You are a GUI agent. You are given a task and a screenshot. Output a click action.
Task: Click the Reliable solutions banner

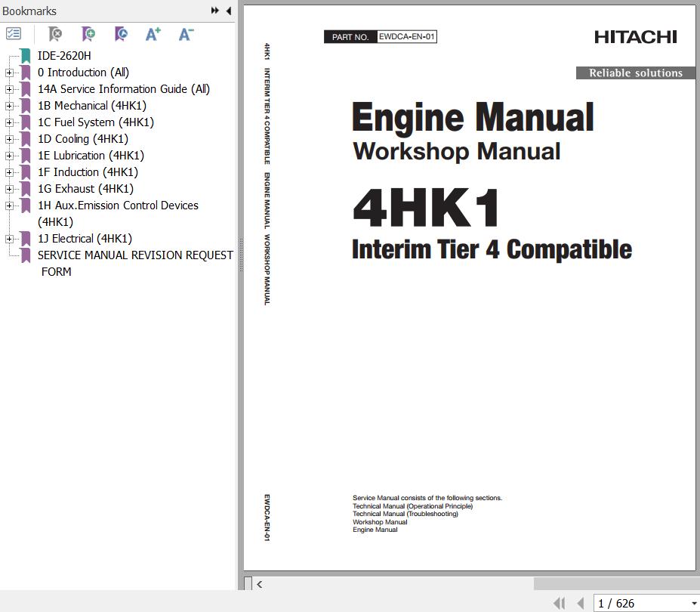(x=635, y=73)
